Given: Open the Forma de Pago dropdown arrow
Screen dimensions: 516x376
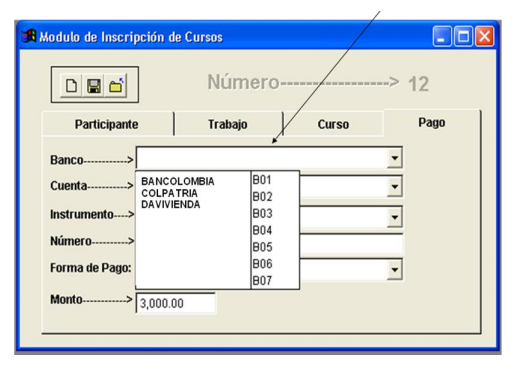Looking at the screenshot, I should (395, 269).
